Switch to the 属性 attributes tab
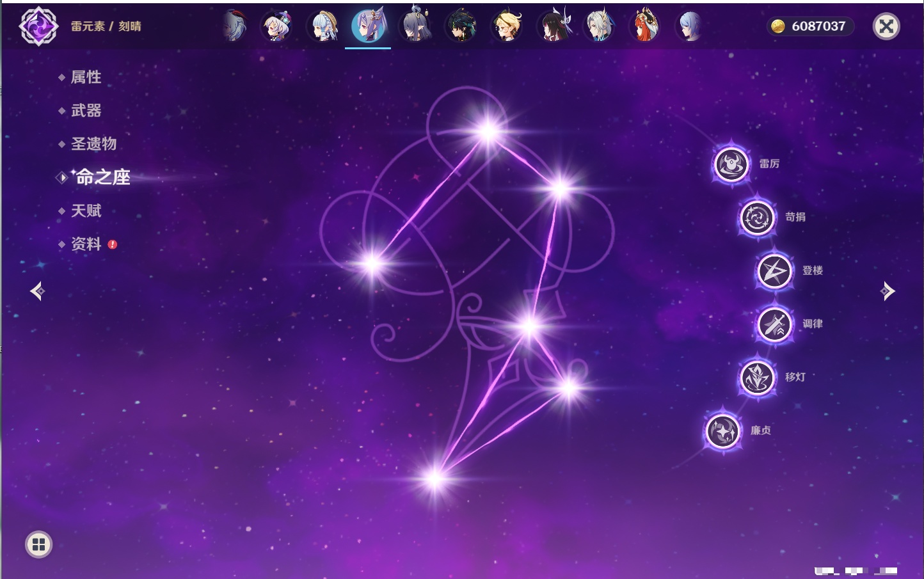The image size is (924, 579). (x=86, y=77)
